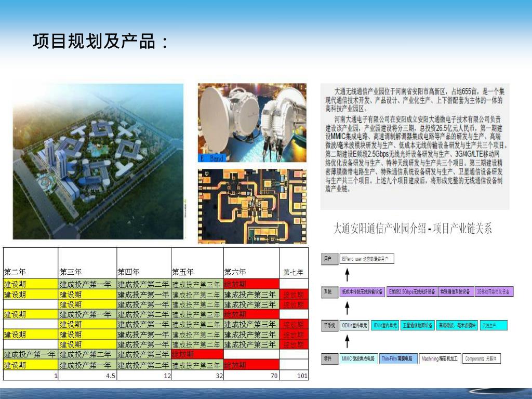Click the total cell showing 12
The width and height of the screenshot is (532, 399).
pos(144,375)
